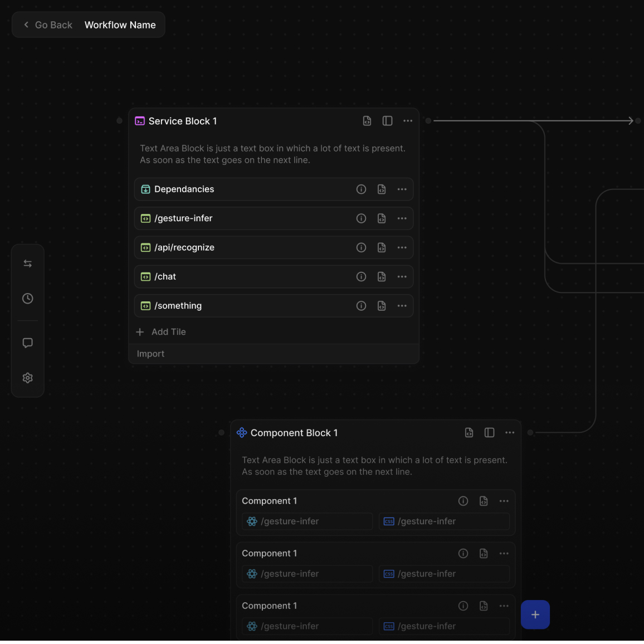Click the swap arrows icon in left sidebar

(27, 264)
